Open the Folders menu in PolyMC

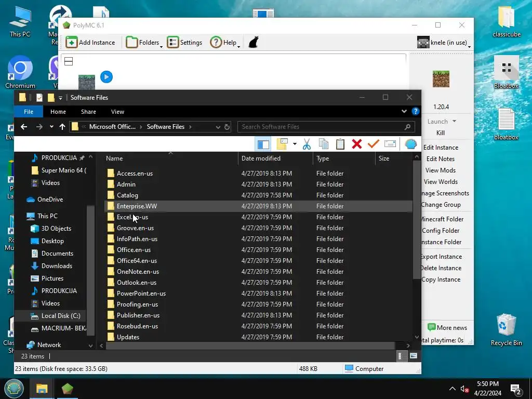coord(144,43)
